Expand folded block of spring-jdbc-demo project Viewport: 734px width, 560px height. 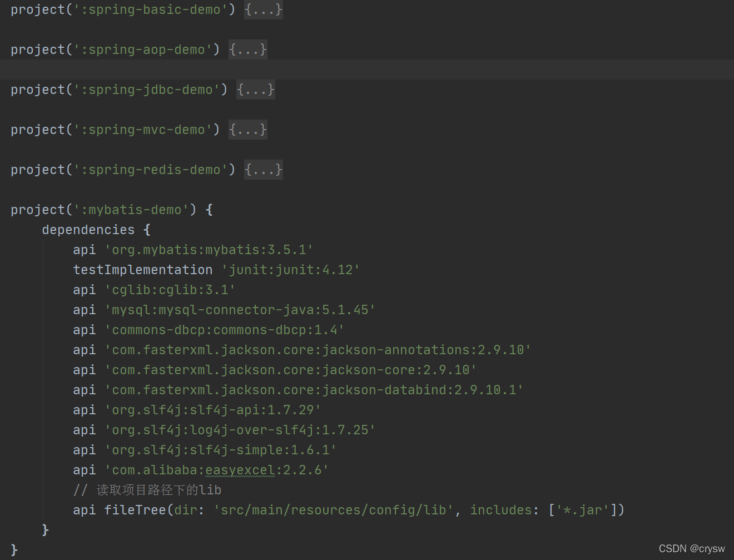coord(256,90)
